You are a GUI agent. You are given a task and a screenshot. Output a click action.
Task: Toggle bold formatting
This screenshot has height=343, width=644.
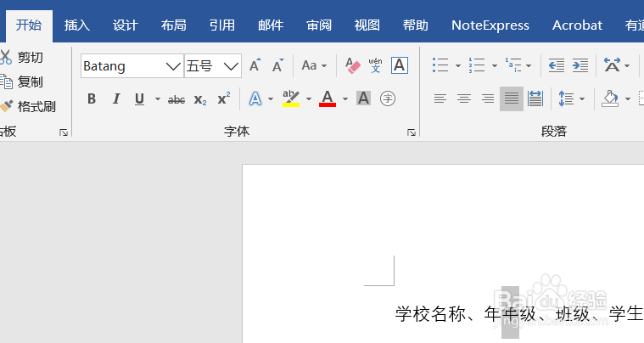[92, 99]
